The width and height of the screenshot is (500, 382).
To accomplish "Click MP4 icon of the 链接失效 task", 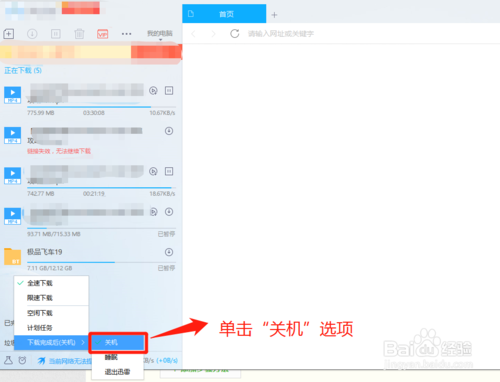I will click(13, 135).
